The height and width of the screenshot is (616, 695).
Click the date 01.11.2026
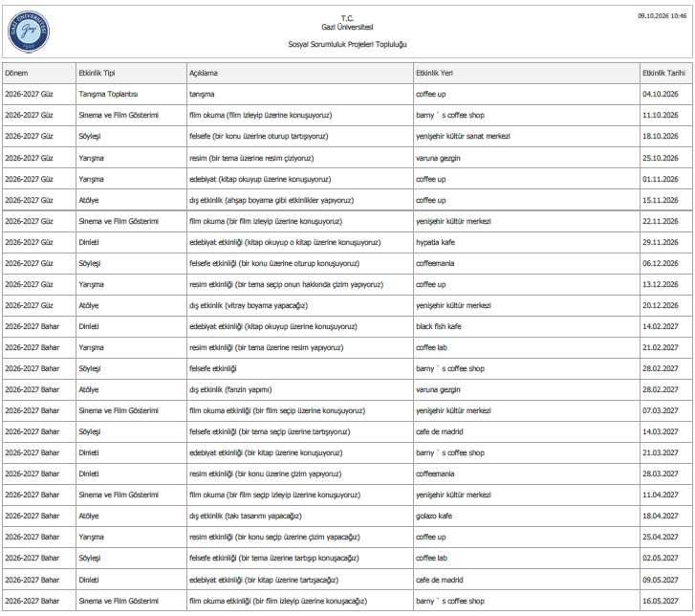pyautogui.click(x=660, y=179)
